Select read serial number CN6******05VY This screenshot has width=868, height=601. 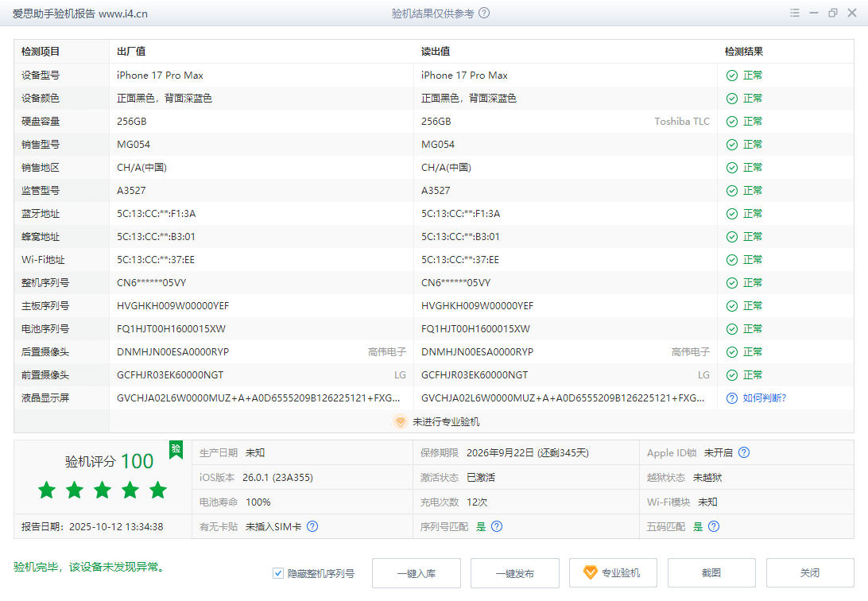coord(456,283)
